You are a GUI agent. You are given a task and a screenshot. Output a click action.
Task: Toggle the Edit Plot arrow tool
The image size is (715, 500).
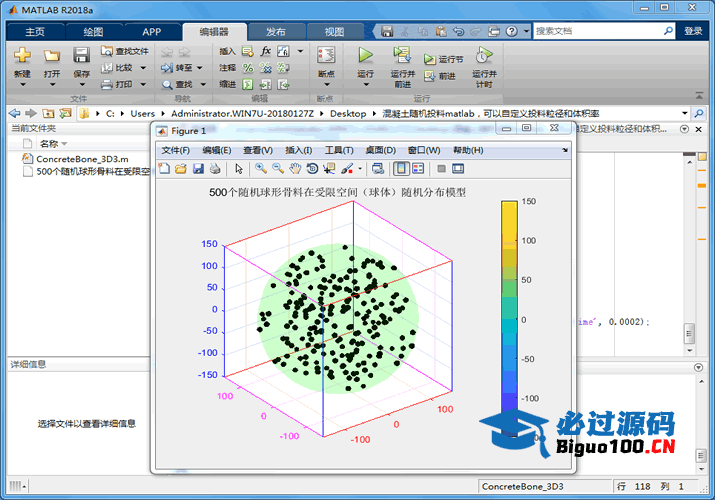pyautogui.click(x=239, y=169)
